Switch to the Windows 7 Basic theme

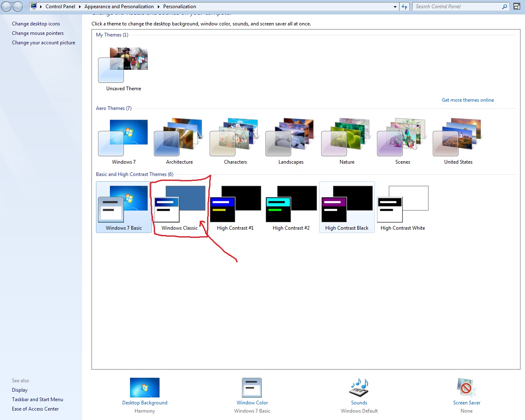click(123, 204)
